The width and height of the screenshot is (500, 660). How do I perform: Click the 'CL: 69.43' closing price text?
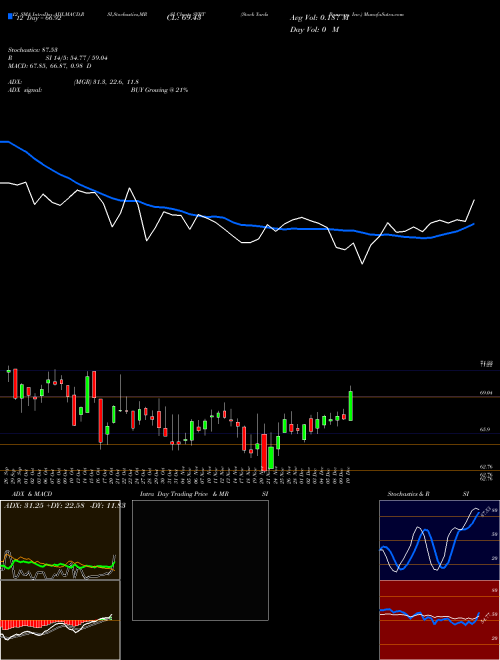184,18
